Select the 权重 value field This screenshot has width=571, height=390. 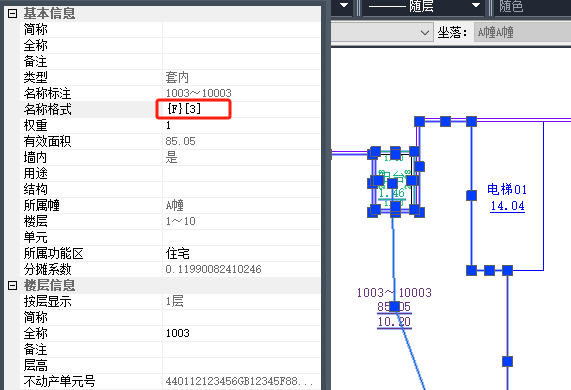pos(241,125)
